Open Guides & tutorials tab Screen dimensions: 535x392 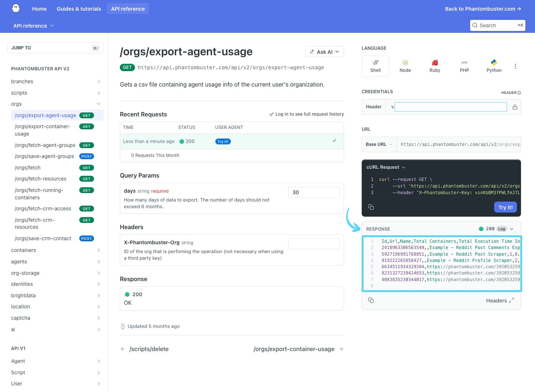click(x=79, y=9)
